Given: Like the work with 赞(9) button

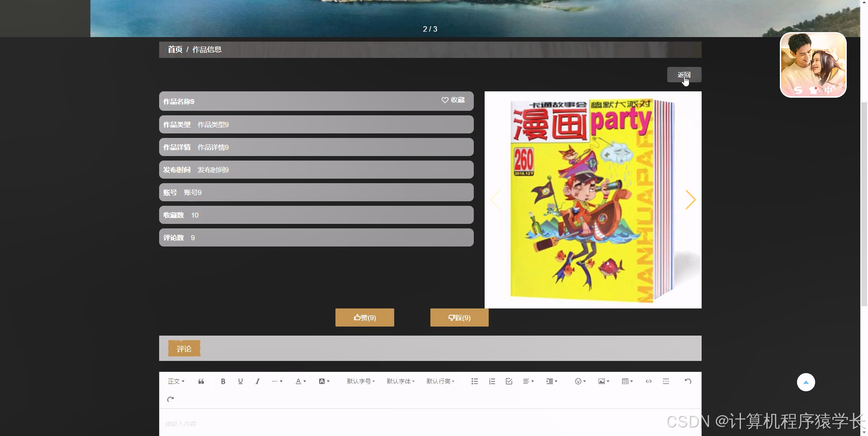Looking at the screenshot, I should 365,318.
